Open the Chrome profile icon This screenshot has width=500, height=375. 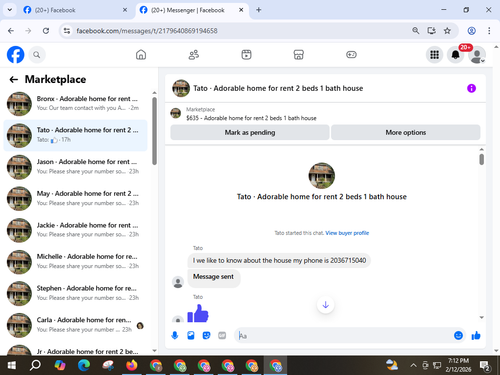[471, 31]
